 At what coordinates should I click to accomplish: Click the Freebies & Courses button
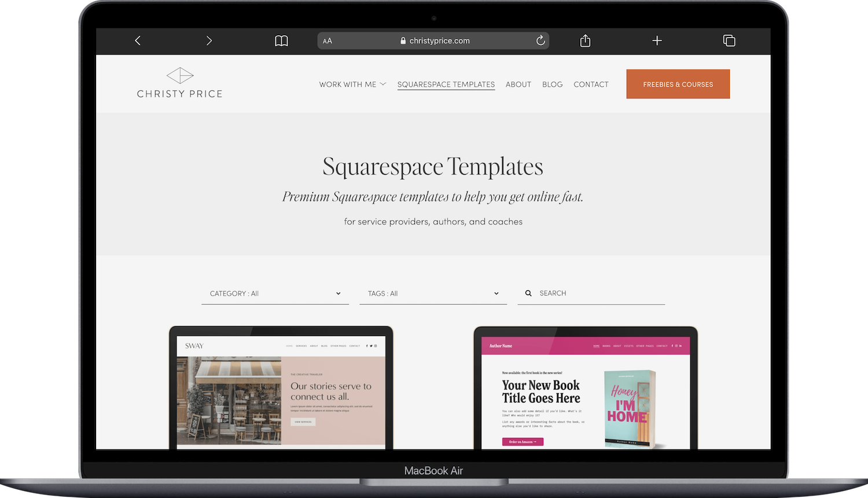coord(678,84)
